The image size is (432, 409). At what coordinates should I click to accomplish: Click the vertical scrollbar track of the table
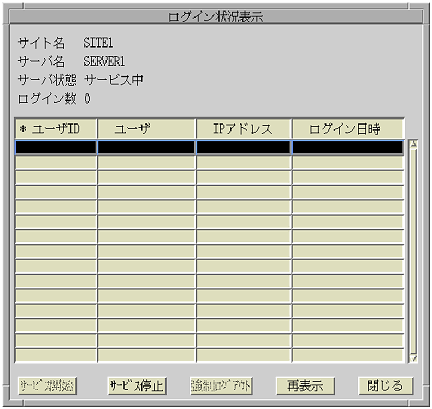(413, 251)
